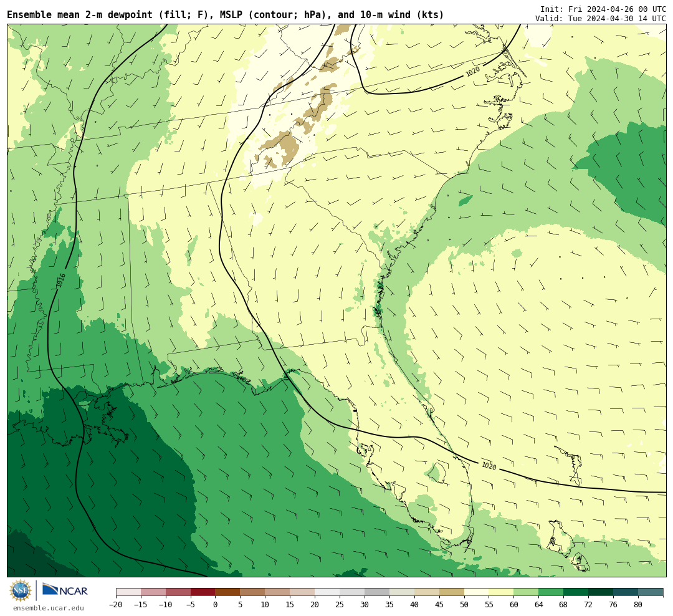Click the NSF logo
The width and height of the screenshot is (673, 616).
click(21, 590)
